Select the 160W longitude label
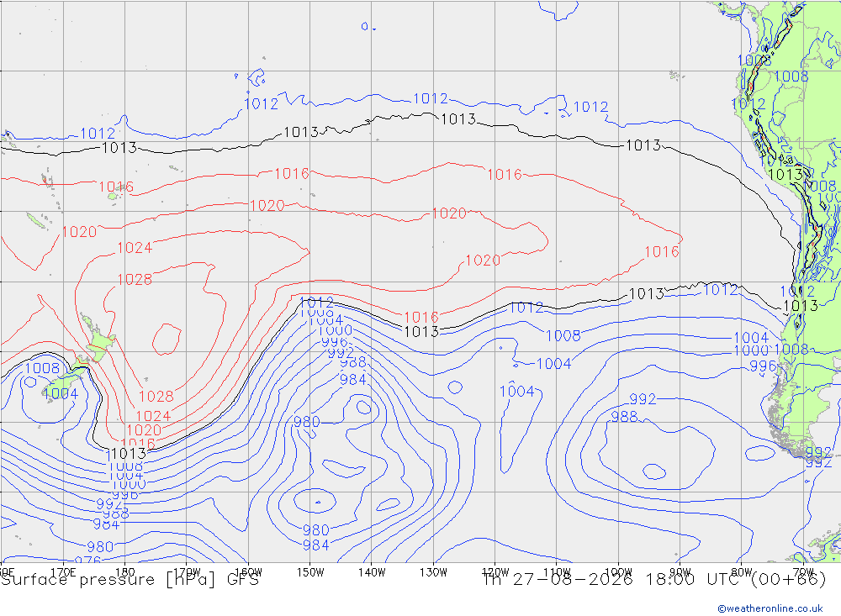Image resolution: width=841 pixels, height=616 pixels. 248,572
